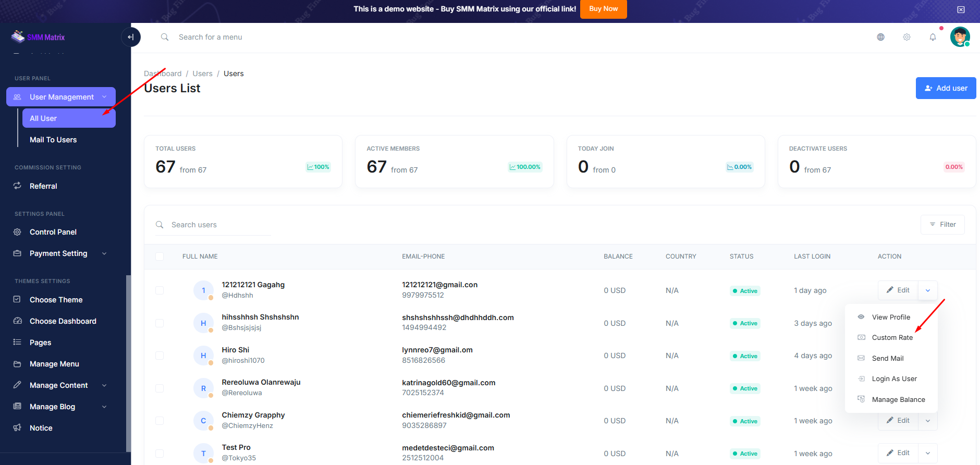Check the box for Test Pro

(x=160, y=454)
